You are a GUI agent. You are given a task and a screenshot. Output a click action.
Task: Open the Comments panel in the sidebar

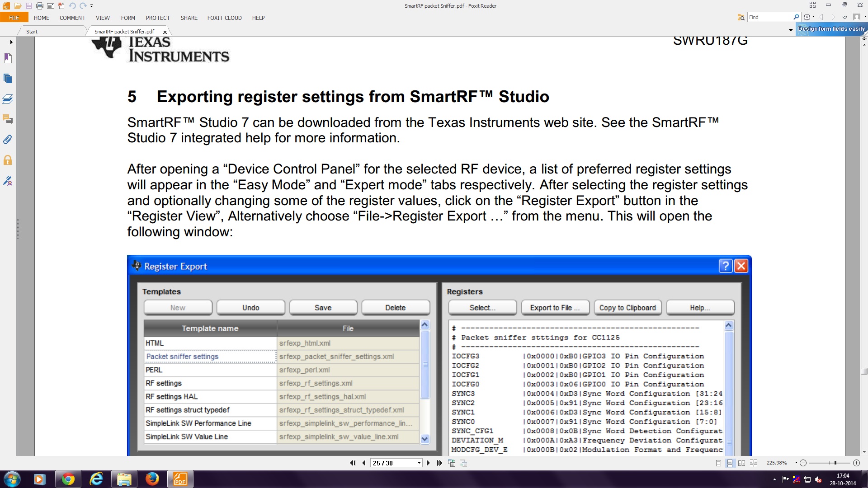[x=8, y=119]
